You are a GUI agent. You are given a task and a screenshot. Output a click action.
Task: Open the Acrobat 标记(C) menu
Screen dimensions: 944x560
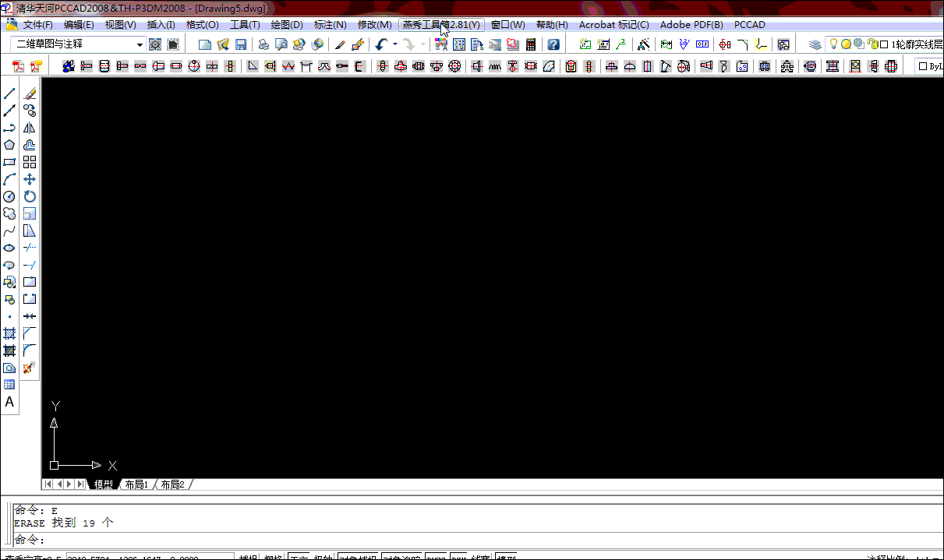click(x=613, y=25)
